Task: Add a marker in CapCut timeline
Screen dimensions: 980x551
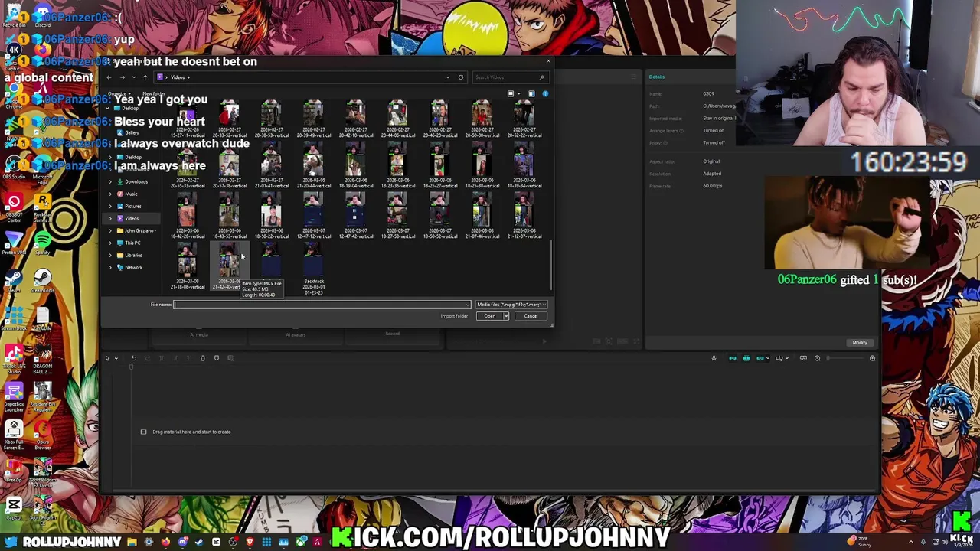Action: (x=216, y=358)
